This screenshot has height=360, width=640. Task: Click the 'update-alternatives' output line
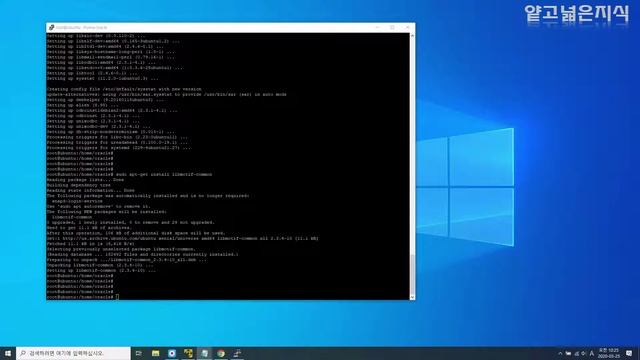coord(167,94)
